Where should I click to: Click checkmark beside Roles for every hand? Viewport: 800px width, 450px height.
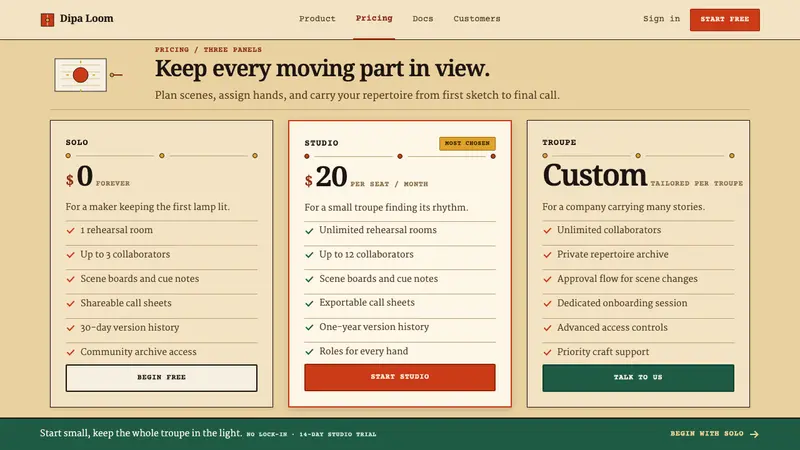[309, 352]
